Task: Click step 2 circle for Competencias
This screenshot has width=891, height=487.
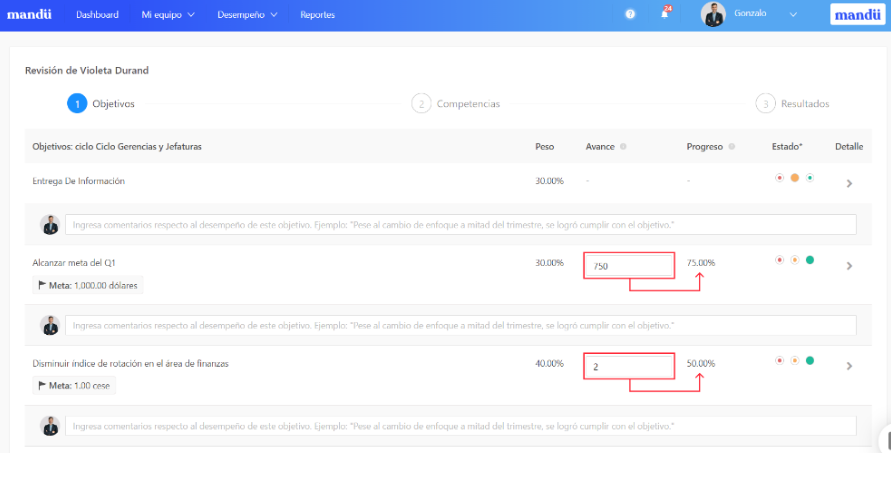Action: (421, 103)
